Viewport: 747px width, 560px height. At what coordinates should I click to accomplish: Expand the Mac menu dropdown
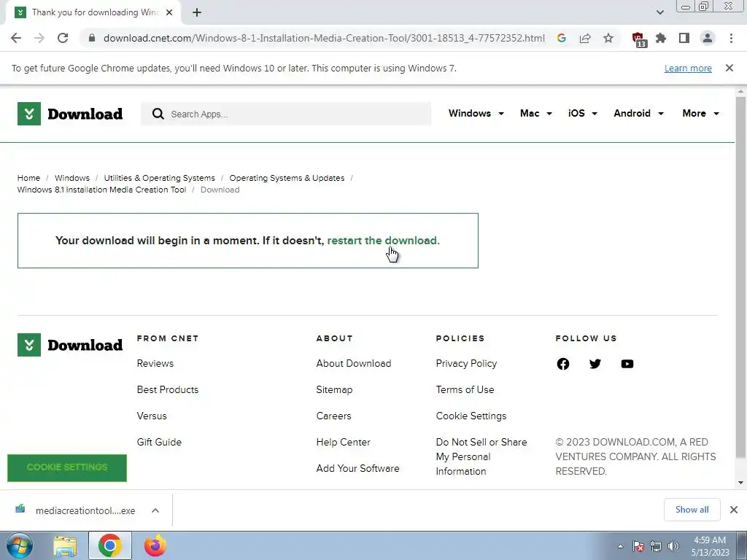tap(536, 113)
